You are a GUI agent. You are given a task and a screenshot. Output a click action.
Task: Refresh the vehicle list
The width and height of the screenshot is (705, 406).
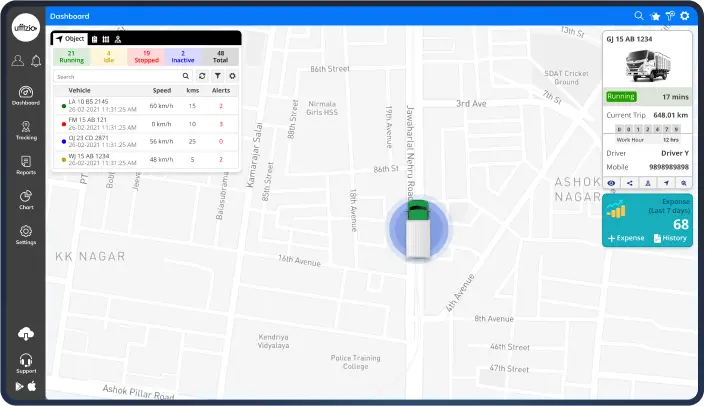pos(203,76)
